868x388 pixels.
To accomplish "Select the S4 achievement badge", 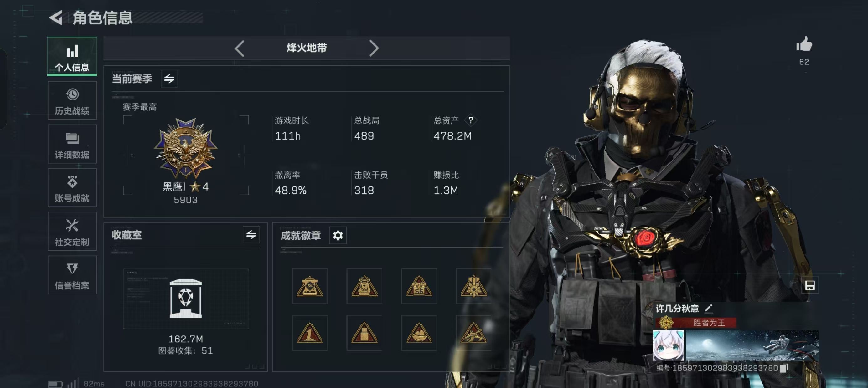I will click(x=310, y=286).
